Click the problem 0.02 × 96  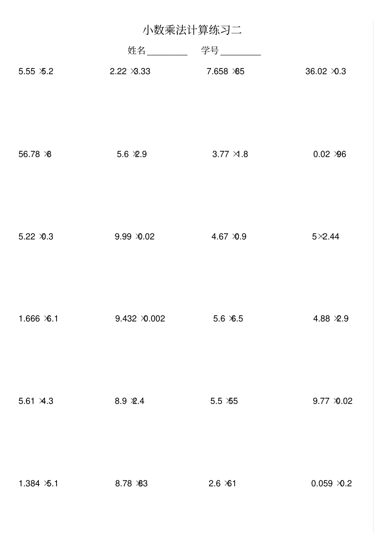coord(329,154)
